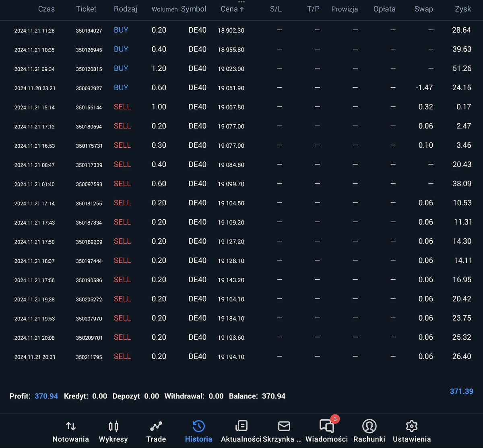Open the Wiadomości chat icon
Image resolution: width=483 pixels, height=448 pixels.
[x=326, y=426]
